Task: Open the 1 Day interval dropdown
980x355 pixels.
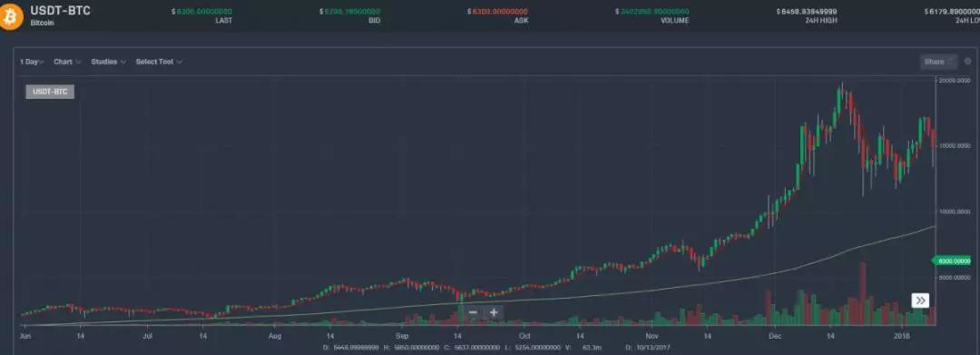Action: [x=31, y=62]
